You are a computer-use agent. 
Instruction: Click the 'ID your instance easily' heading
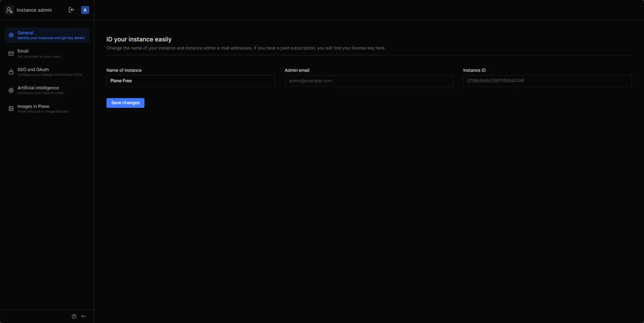tap(139, 39)
